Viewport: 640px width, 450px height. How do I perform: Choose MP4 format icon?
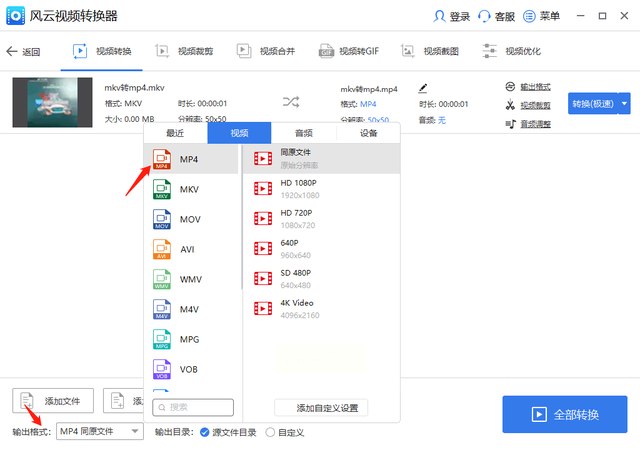tap(162, 159)
